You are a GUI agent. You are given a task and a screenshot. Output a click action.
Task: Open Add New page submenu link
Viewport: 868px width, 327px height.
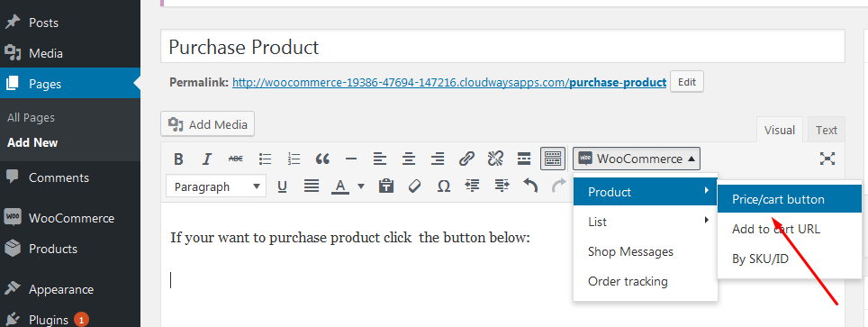pyautogui.click(x=32, y=142)
